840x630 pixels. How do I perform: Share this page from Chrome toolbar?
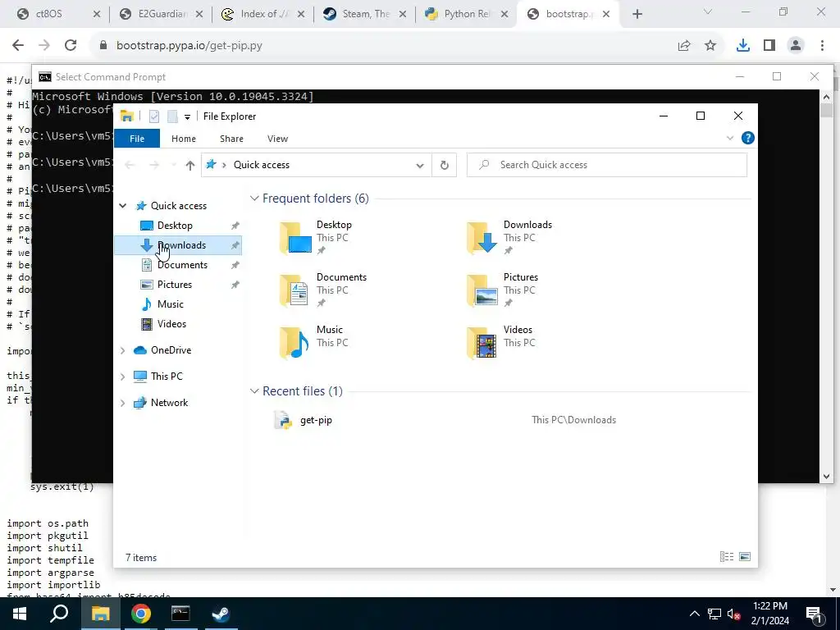(684, 46)
